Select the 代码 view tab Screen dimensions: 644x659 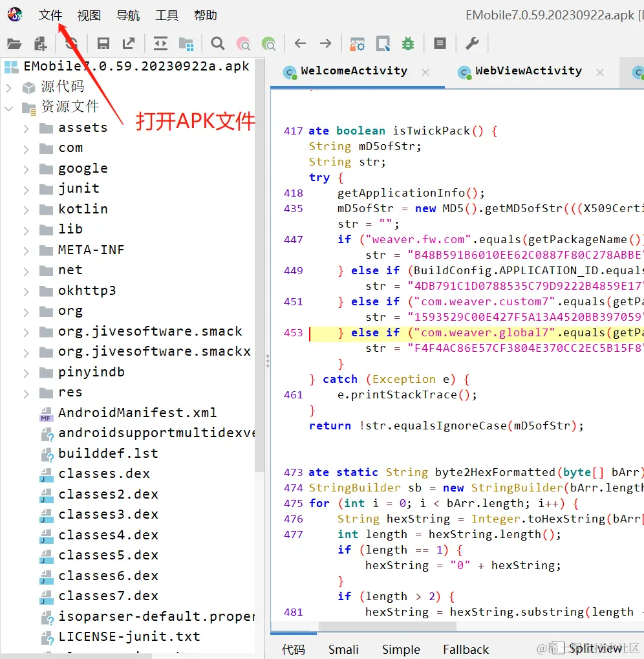click(293, 649)
